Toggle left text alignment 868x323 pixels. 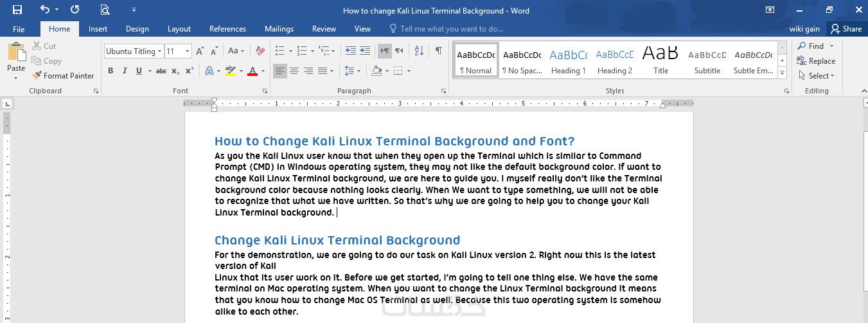click(279, 71)
